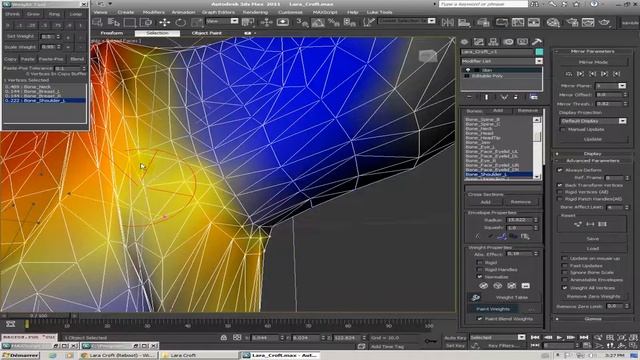Switch to the Object Paint ribbon tab
Image resolution: width=640 pixels, height=360 pixels.
[207, 33]
